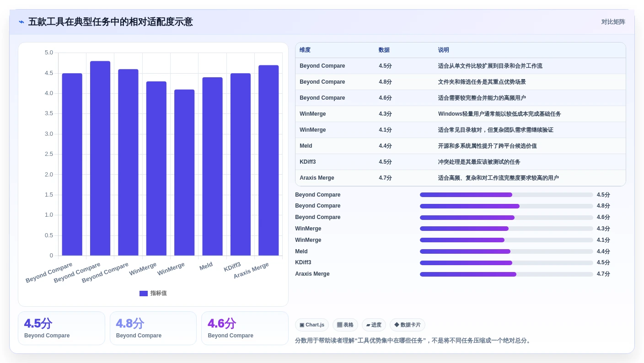Click the 4.4分 value beside Meld progress bar

click(603, 251)
